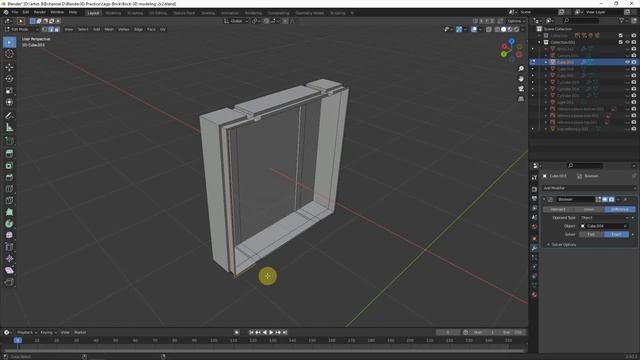Open the Edit menu

point(26,12)
